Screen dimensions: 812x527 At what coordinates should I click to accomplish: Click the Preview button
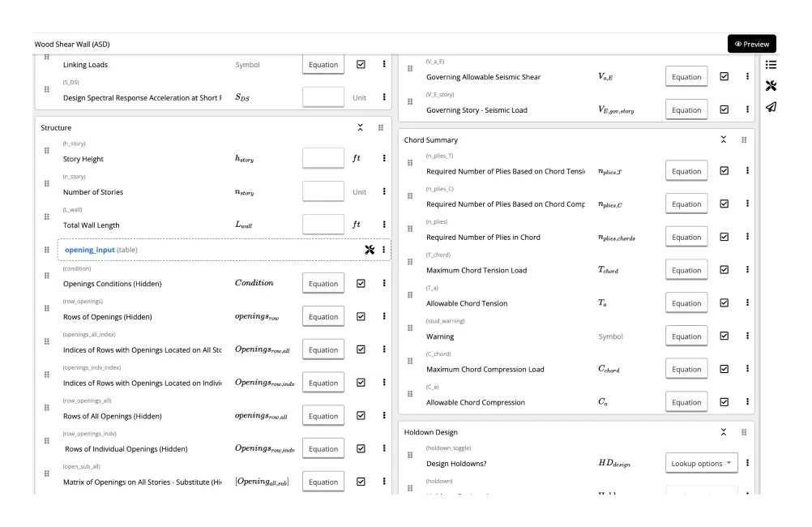(752, 44)
